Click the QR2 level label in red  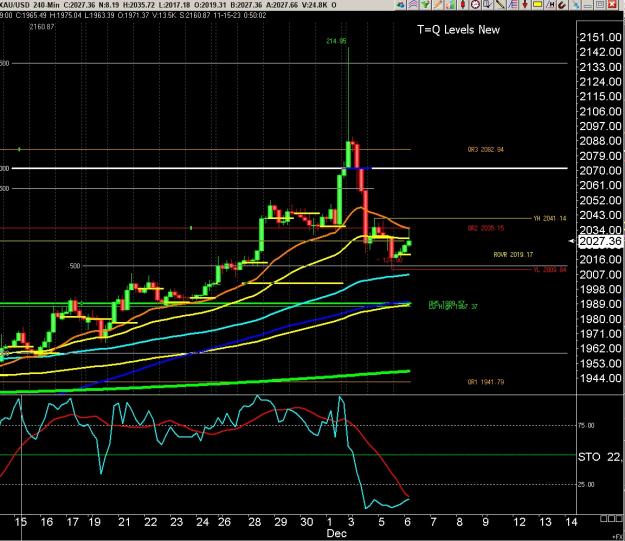coord(485,228)
